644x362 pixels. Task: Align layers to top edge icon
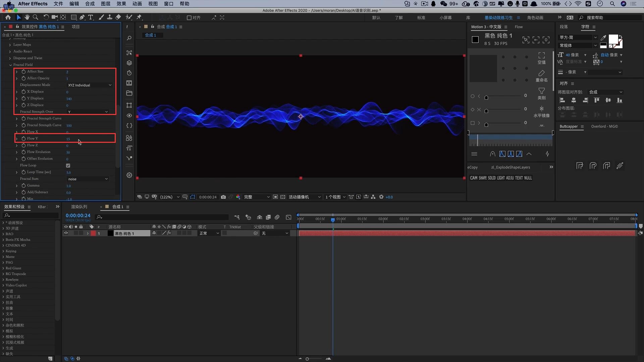coord(597,100)
